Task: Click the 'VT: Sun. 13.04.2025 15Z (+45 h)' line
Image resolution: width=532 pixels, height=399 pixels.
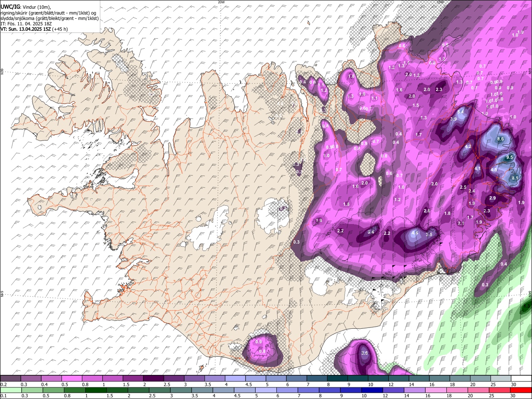Action: pos(34,29)
